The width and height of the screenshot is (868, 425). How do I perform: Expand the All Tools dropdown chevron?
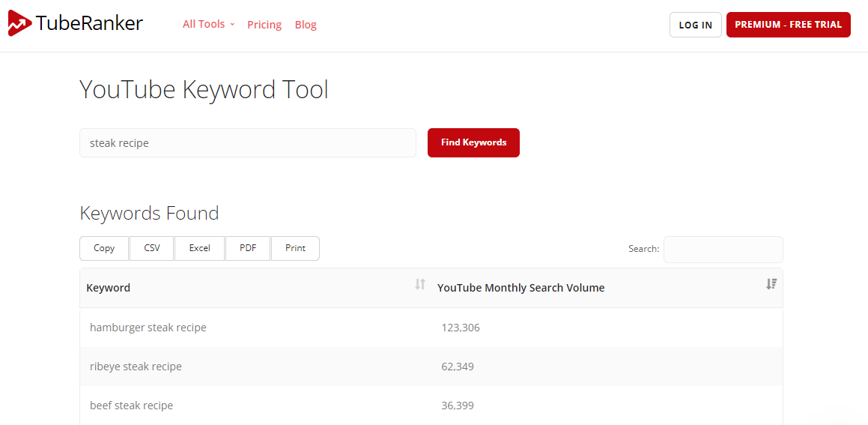pos(232,25)
